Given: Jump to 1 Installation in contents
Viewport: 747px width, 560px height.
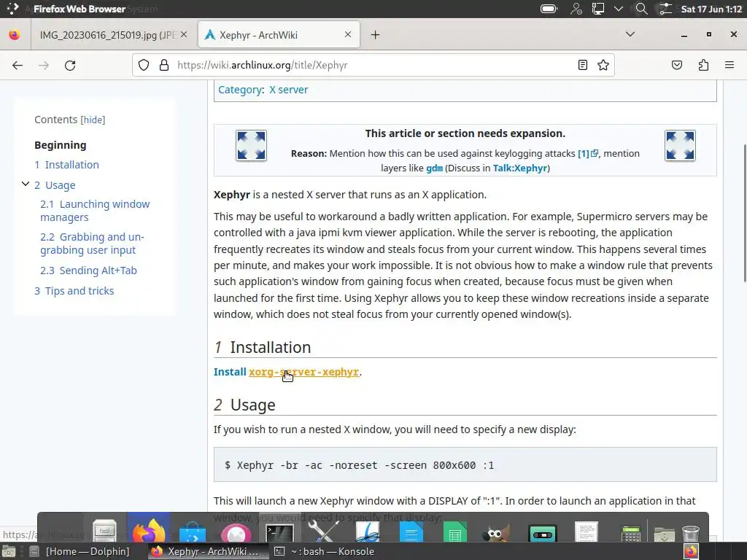Looking at the screenshot, I should pyautogui.click(x=66, y=165).
